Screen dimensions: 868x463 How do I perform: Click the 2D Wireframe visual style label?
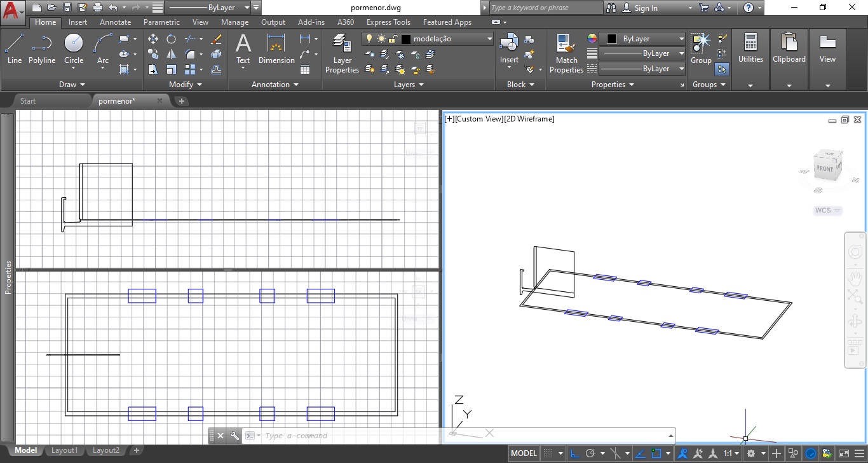coord(529,119)
